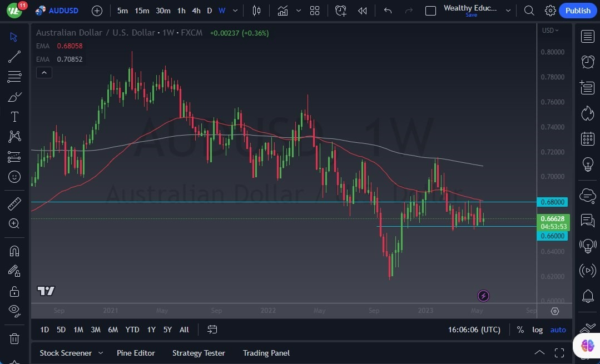Open symbol search on the AUDUSD field

(62, 10)
